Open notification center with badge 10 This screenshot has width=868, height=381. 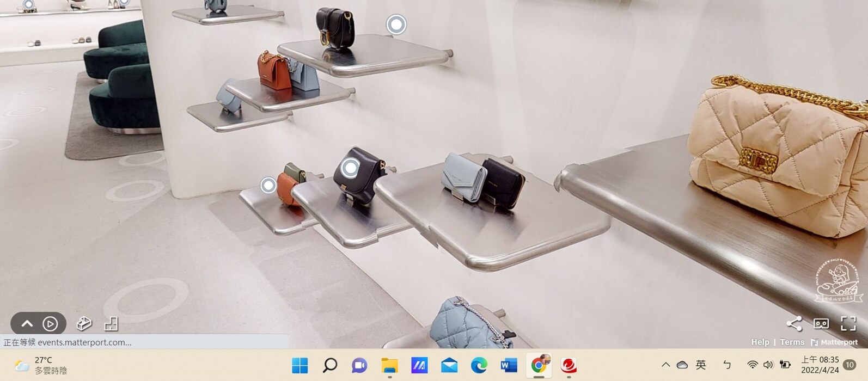pos(849,365)
